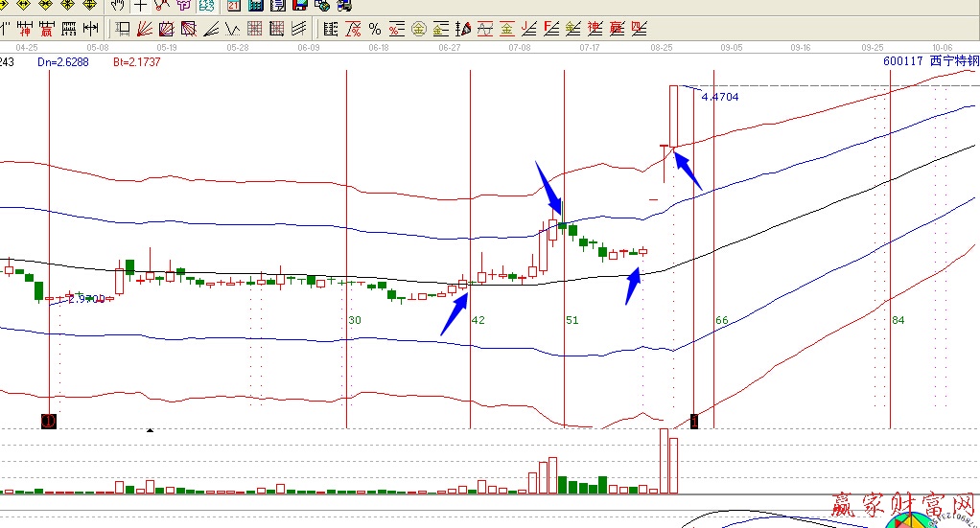Click the 09-05 date on timeline
The image size is (980, 528).
(x=733, y=46)
